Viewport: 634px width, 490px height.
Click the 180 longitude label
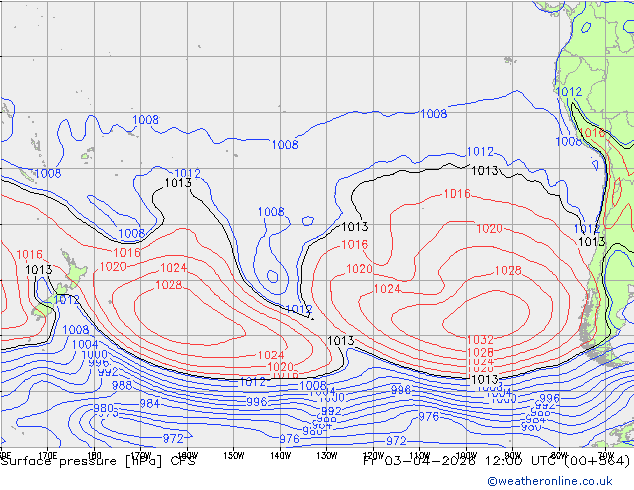pyautogui.click(x=94, y=456)
